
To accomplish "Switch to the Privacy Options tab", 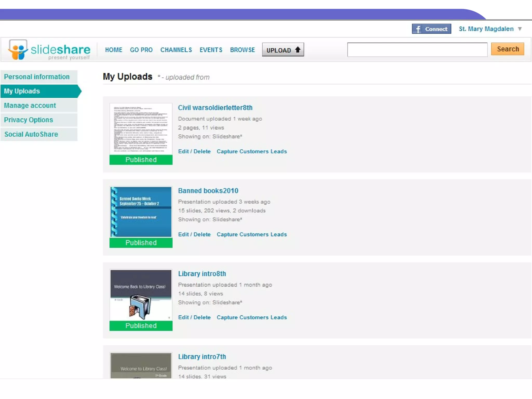I will point(29,120).
